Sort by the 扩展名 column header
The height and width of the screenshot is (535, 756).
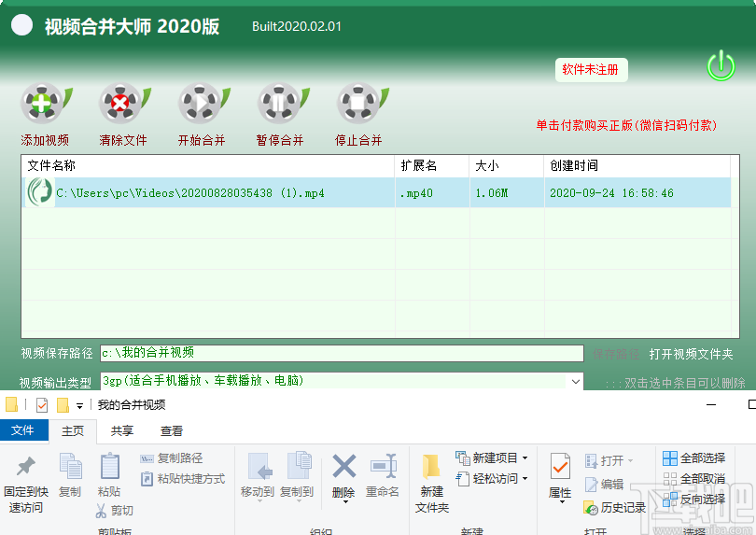click(431, 166)
